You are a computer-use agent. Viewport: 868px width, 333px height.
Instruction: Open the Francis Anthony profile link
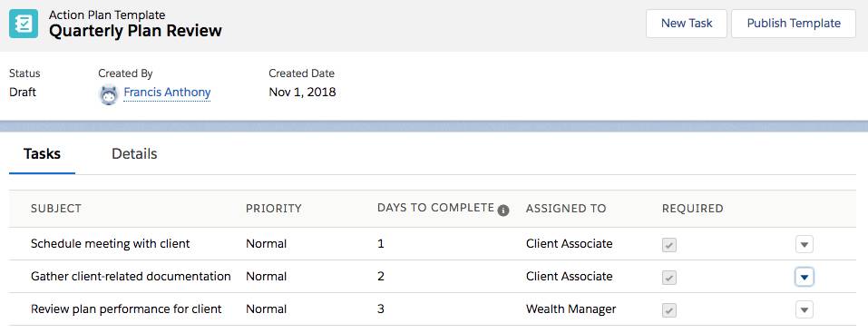point(167,93)
